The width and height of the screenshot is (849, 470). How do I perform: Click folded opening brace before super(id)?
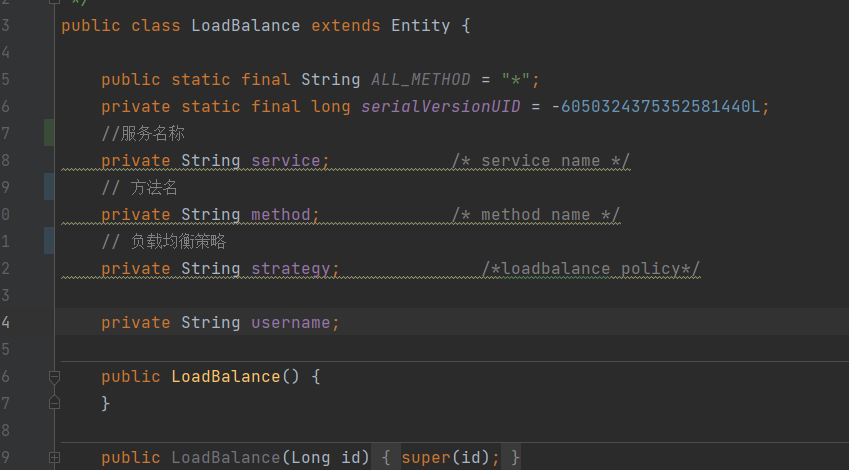pos(385,457)
